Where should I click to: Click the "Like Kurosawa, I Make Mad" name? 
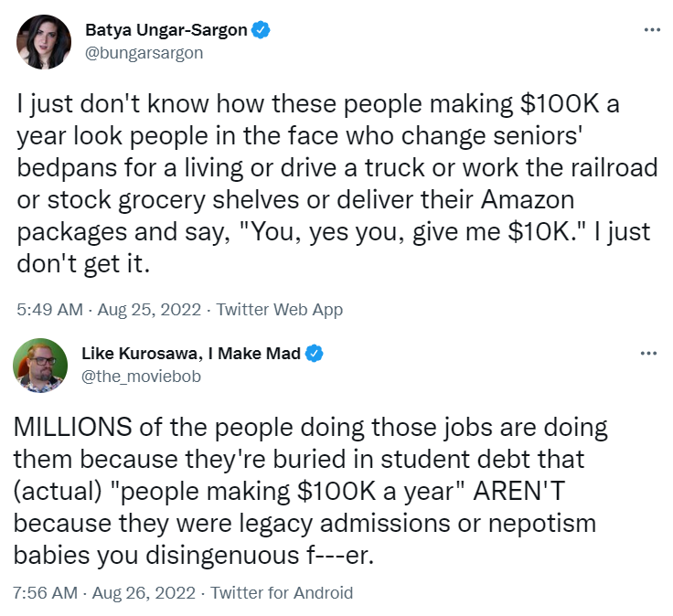(191, 354)
